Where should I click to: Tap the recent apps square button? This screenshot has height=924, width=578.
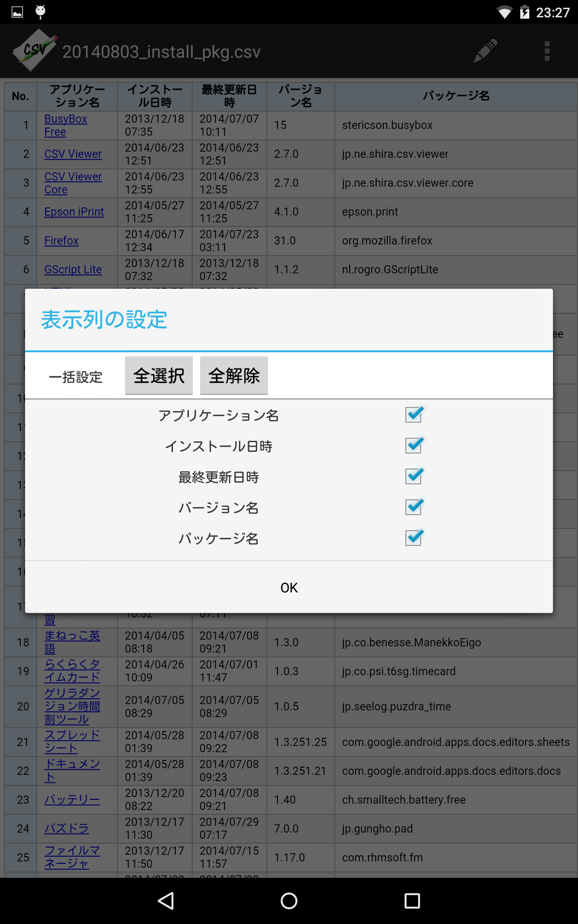point(412,900)
